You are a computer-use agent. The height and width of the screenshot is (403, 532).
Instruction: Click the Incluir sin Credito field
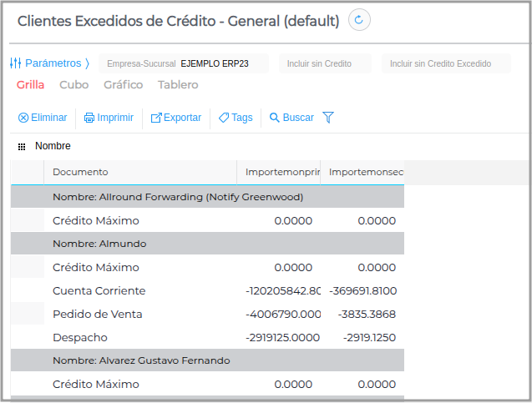coord(325,63)
